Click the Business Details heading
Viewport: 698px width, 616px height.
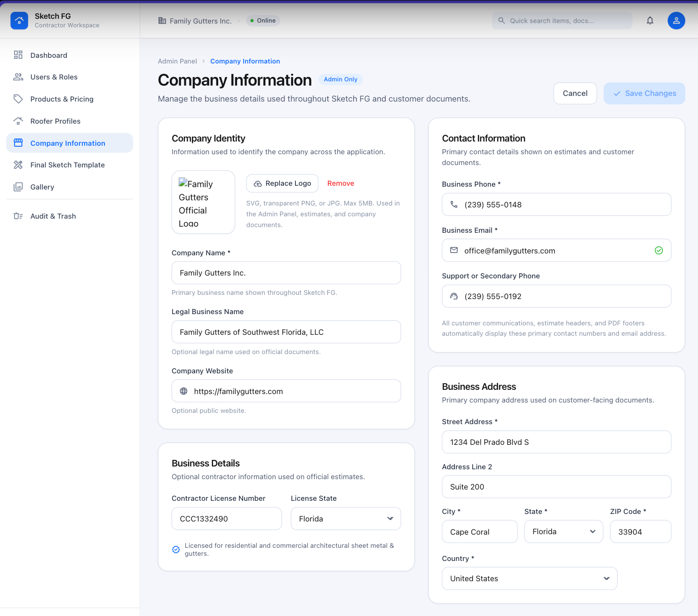(206, 463)
